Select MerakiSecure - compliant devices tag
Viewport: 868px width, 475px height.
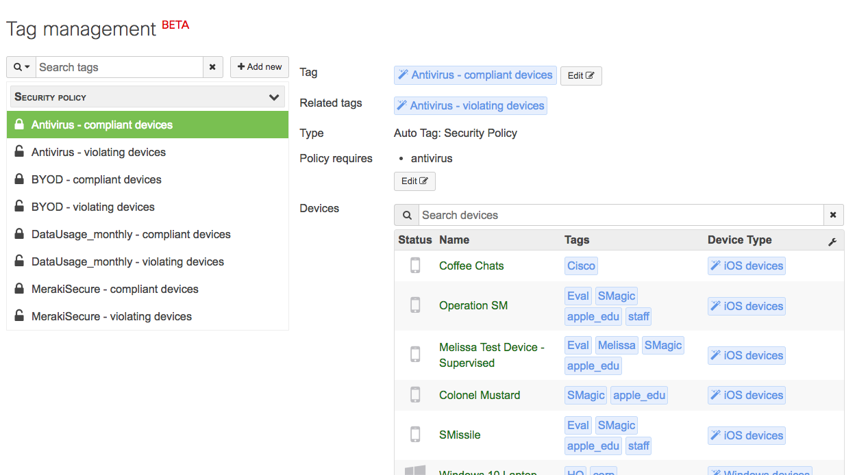(114, 289)
